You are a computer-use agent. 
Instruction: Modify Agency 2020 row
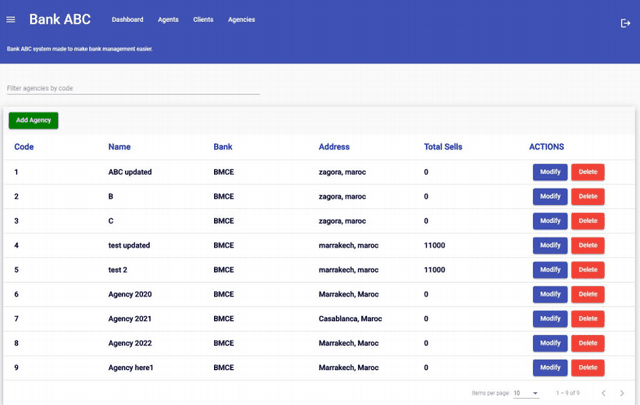(550, 294)
